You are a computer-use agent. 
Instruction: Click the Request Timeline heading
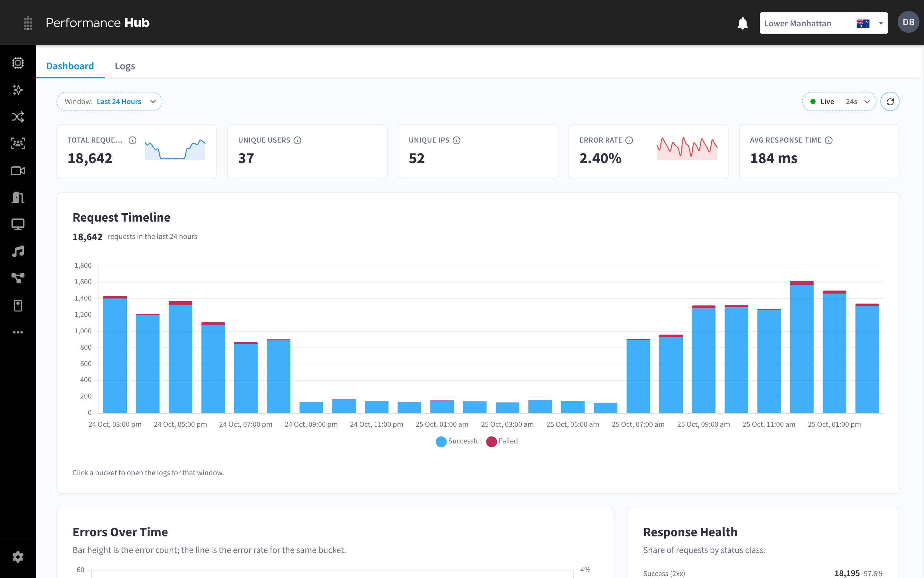pos(121,217)
